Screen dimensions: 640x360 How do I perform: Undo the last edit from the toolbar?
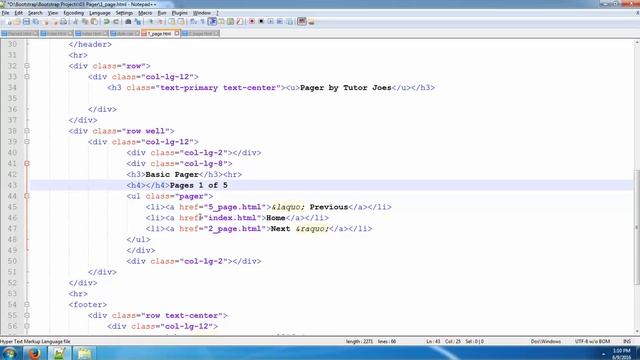pos(107,22)
